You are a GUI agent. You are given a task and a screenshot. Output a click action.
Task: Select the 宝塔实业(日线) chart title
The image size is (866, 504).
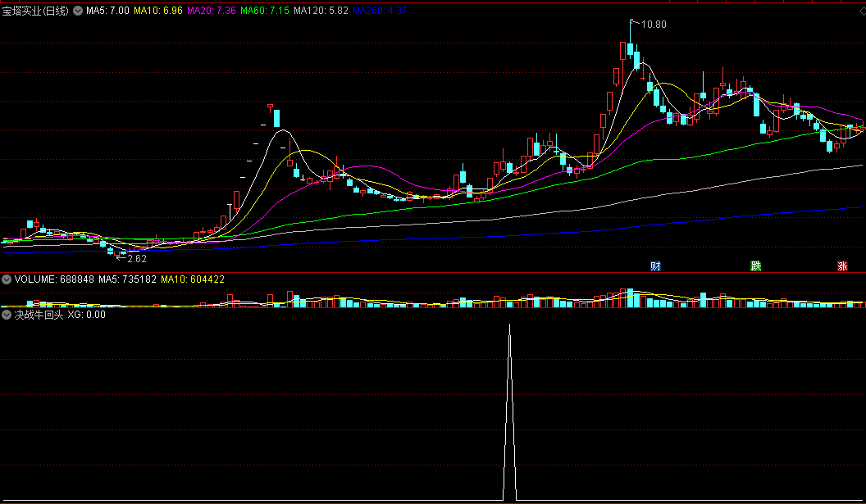tap(36, 11)
